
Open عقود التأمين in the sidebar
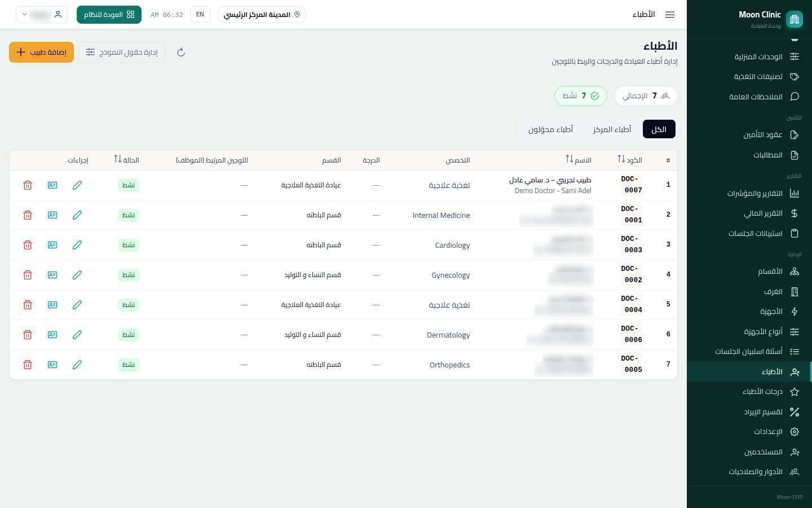(x=749, y=135)
